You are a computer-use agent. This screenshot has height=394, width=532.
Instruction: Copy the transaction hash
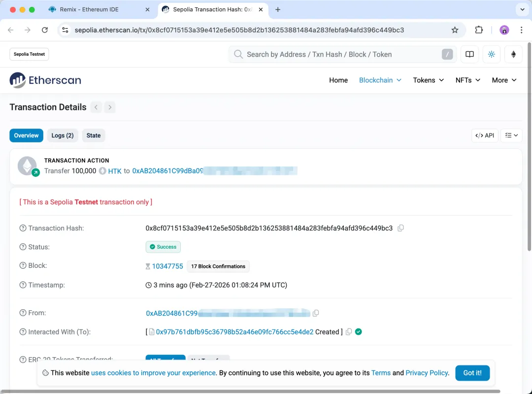(x=400, y=228)
